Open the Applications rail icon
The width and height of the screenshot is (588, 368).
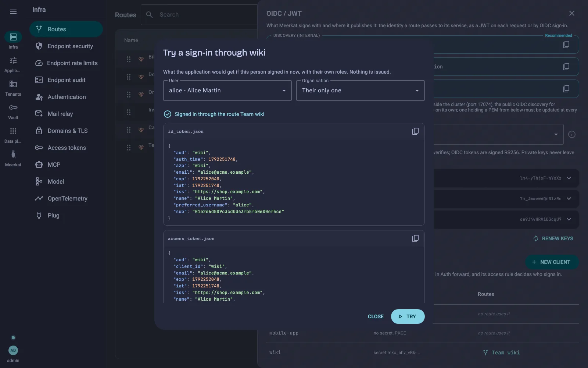point(13,64)
